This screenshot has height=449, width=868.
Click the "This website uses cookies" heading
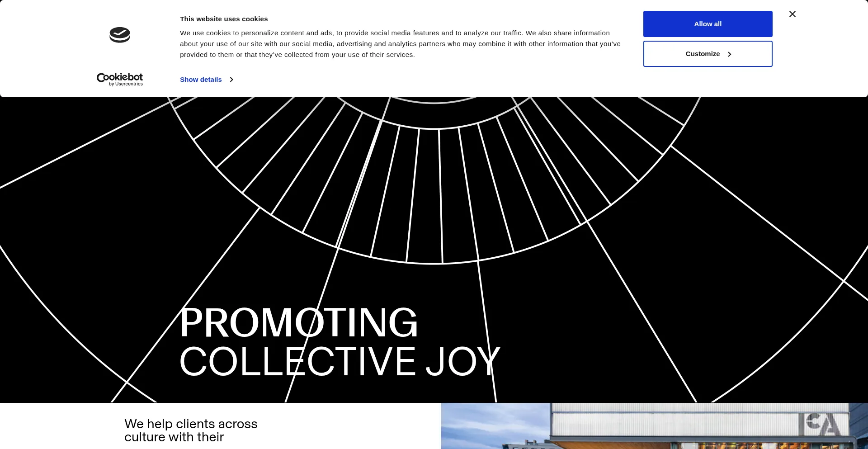click(224, 19)
